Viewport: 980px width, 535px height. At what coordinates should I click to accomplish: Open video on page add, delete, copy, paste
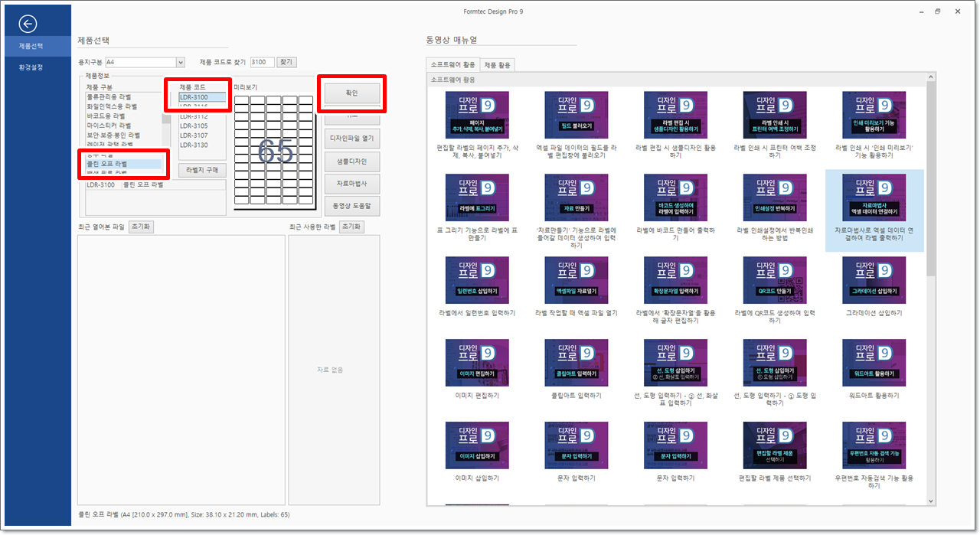477,115
